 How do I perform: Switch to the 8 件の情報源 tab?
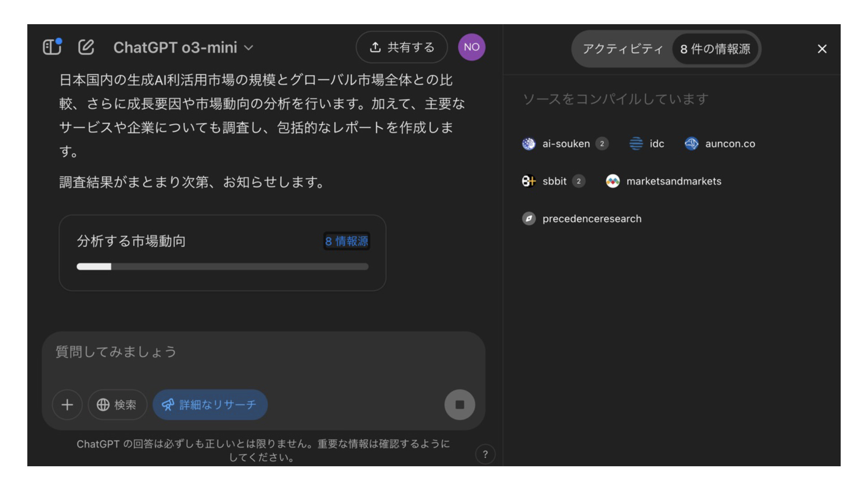tap(715, 49)
